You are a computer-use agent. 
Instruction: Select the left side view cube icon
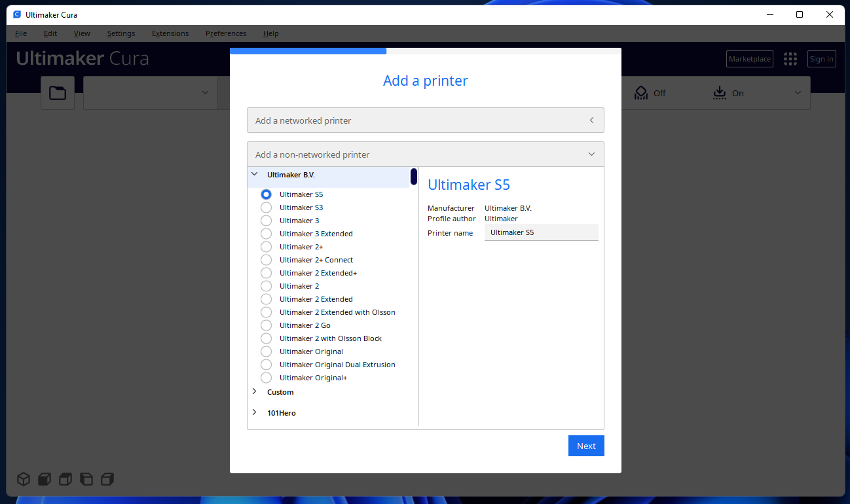click(x=86, y=479)
